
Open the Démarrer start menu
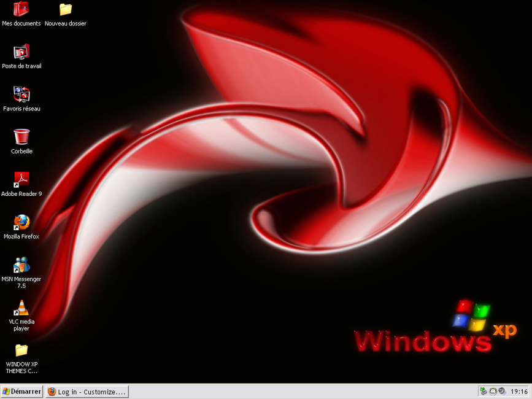21,392
